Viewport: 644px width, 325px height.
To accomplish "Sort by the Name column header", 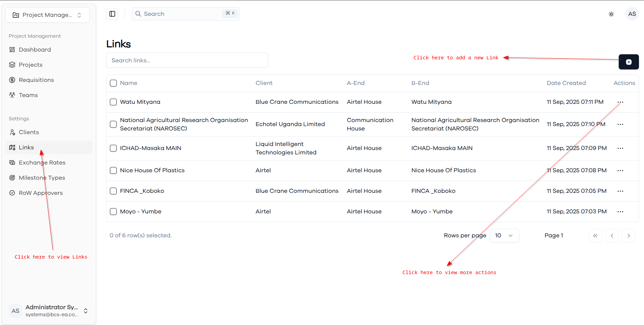I will click(x=128, y=83).
